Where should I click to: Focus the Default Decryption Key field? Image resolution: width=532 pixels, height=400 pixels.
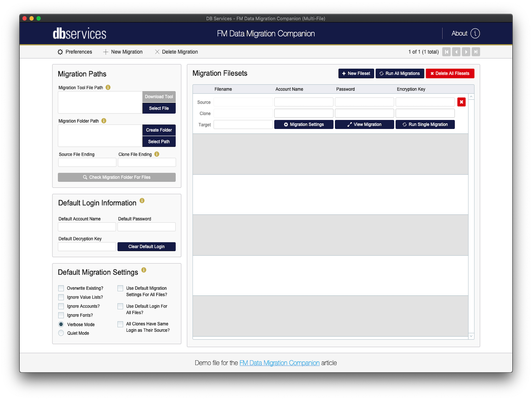[x=87, y=246]
